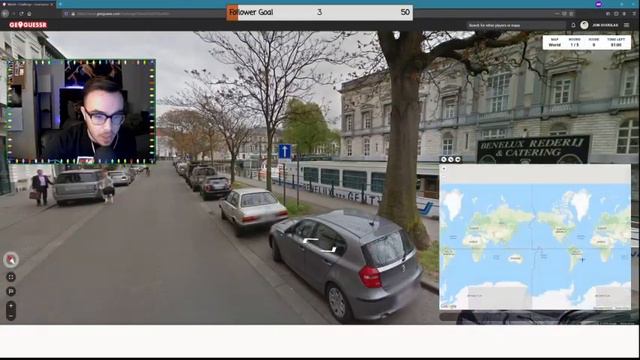The width and height of the screenshot is (640, 360).
Task: Click the purple extension icon in title bar
Action: [599, 4]
